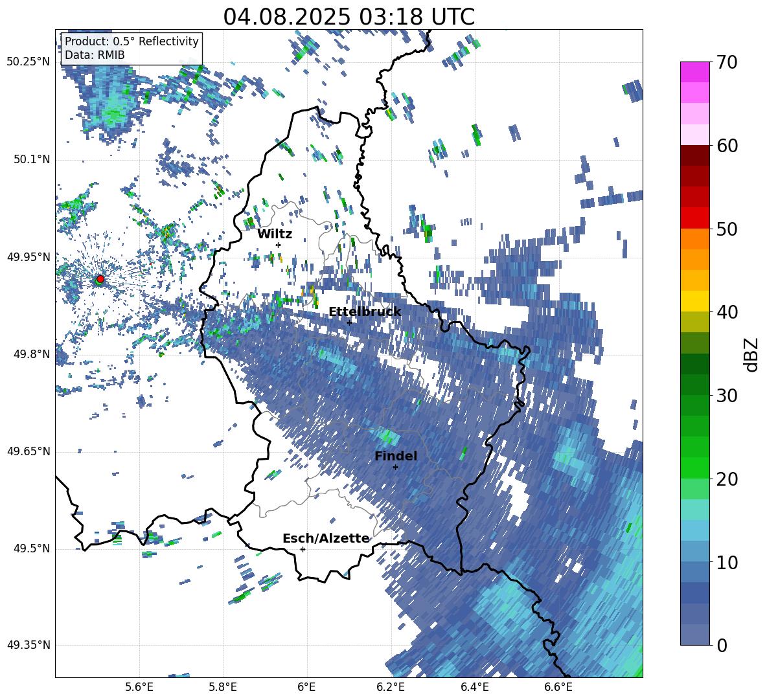
Task: Click the 49.35°N latitude label
Action: [29, 645]
